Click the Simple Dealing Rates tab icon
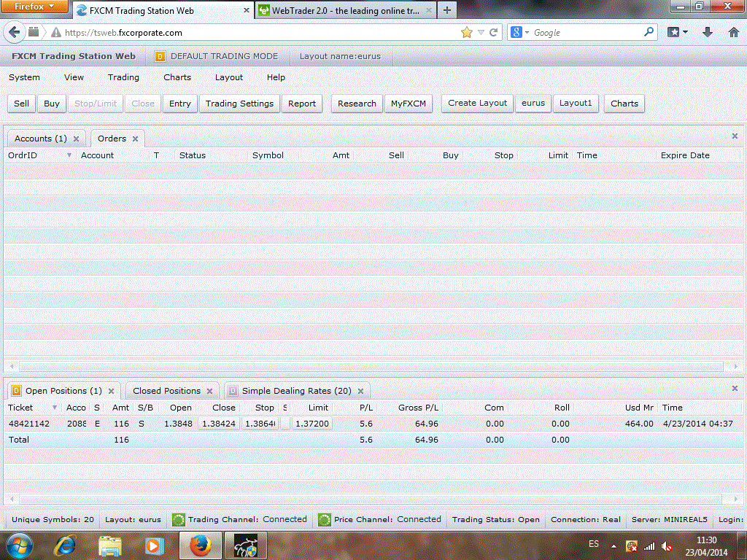Viewport: 747px width, 560px height. pos(233,391)
